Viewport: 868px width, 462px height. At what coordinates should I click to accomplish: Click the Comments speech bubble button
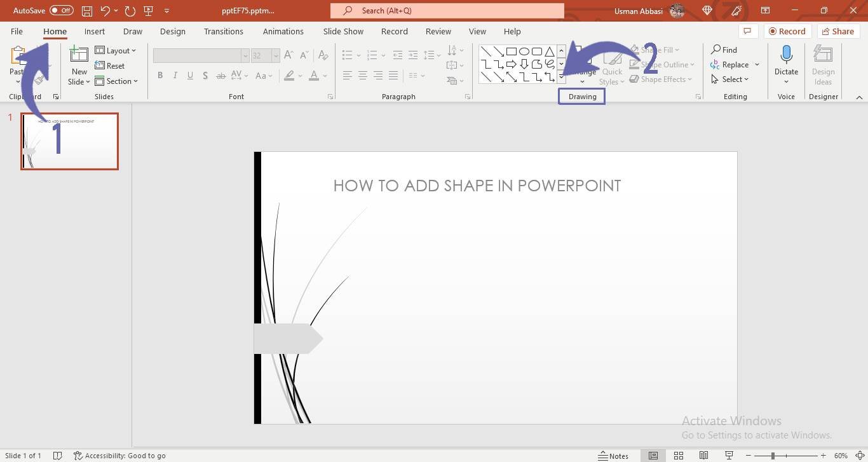tap(747, 31)
